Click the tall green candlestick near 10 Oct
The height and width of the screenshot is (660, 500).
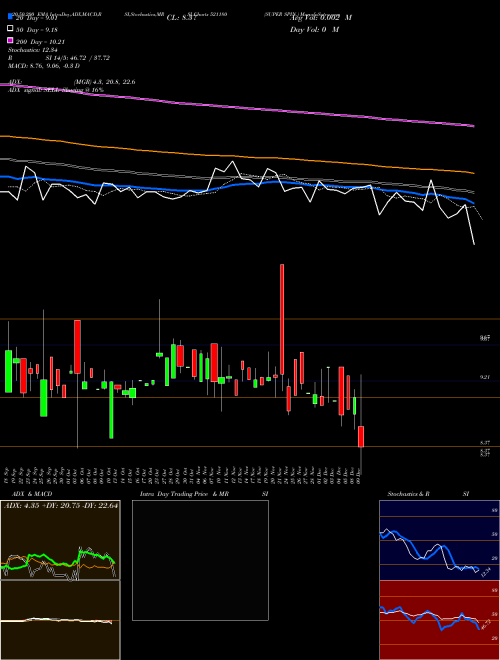pos(112,410)
